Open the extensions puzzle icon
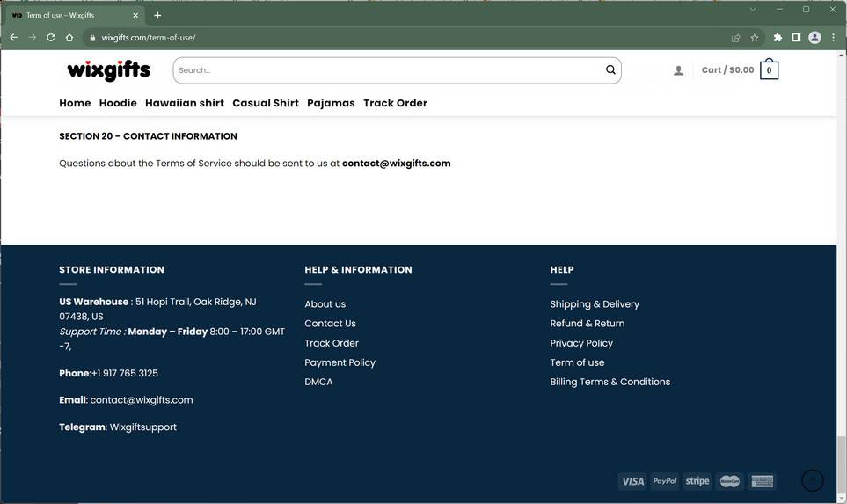Viewport: 847px width, 504px height. [778, 37]
